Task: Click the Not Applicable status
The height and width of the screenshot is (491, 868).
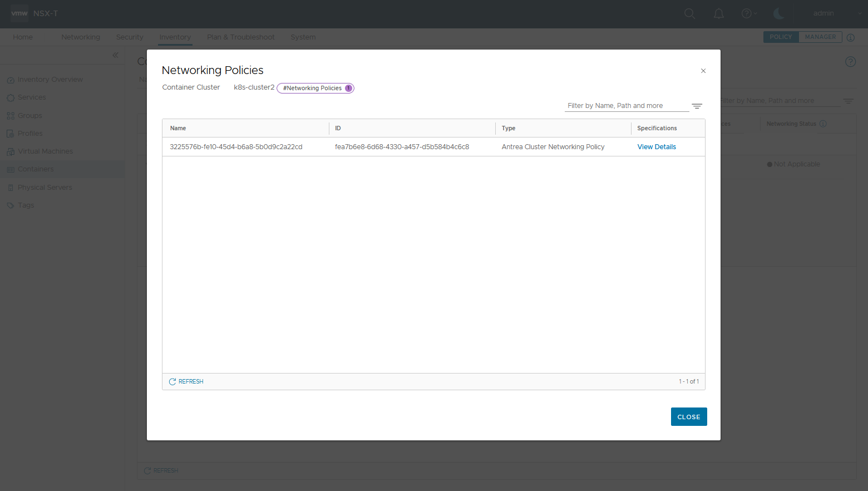Action: click(x=793, y=164)
